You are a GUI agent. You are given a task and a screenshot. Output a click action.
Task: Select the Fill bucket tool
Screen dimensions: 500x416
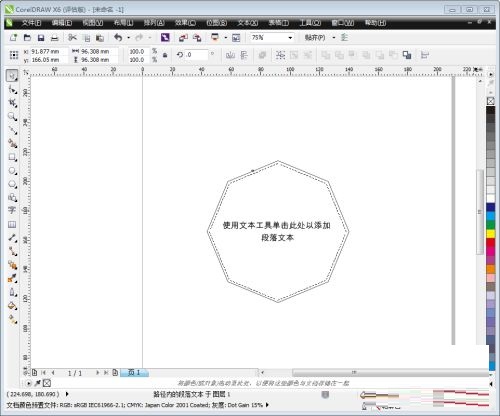(x=12, y=306)
